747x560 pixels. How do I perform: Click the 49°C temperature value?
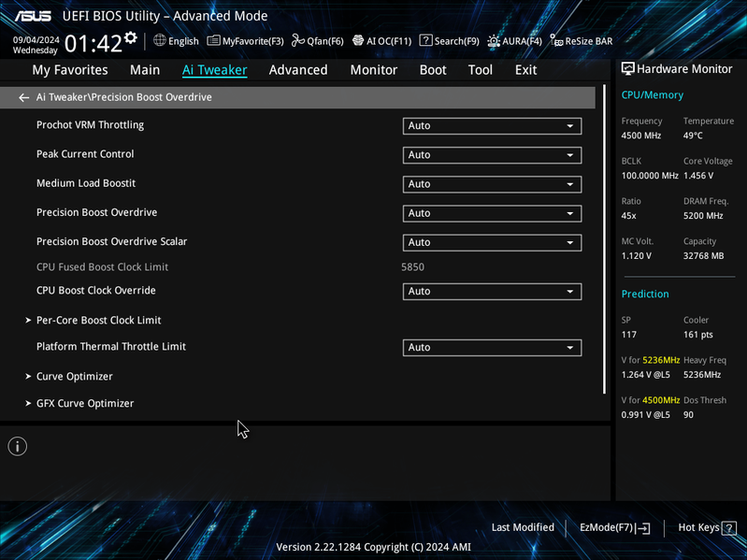point(693,136)
